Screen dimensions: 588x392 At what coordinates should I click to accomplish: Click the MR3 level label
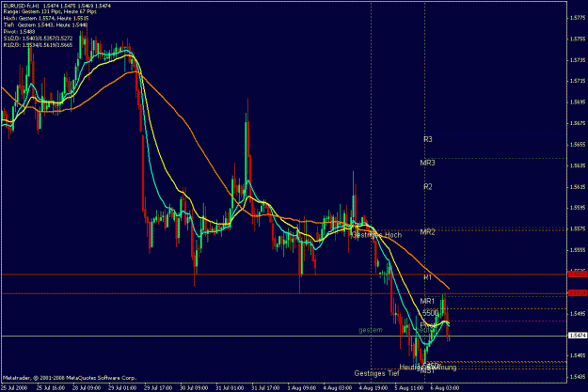pos(427,163)
